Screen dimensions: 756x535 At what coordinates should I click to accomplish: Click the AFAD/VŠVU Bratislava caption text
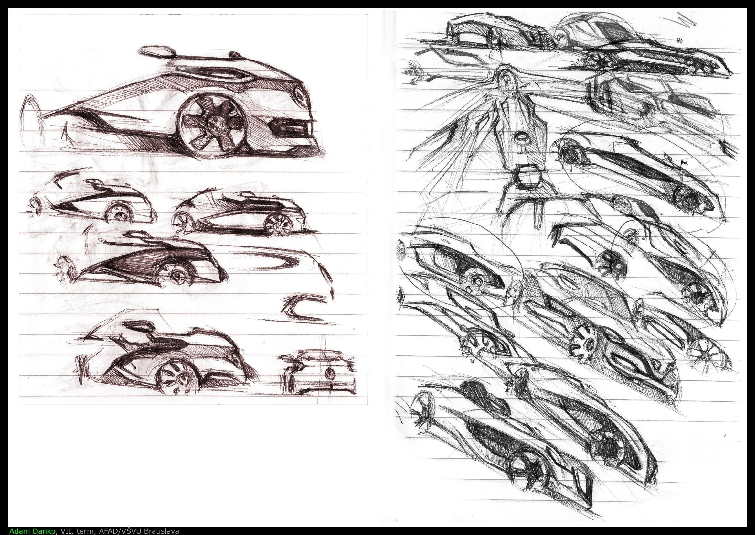click(139, 531)
